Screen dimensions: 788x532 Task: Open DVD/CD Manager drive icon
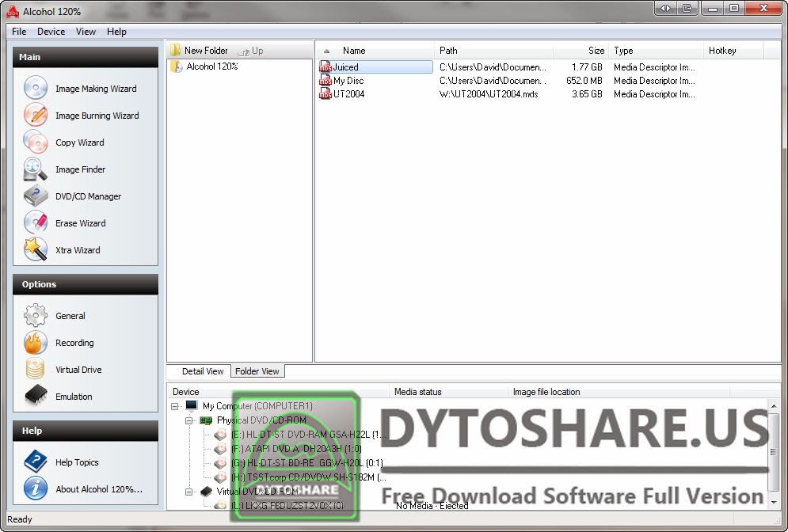(36, 196)
